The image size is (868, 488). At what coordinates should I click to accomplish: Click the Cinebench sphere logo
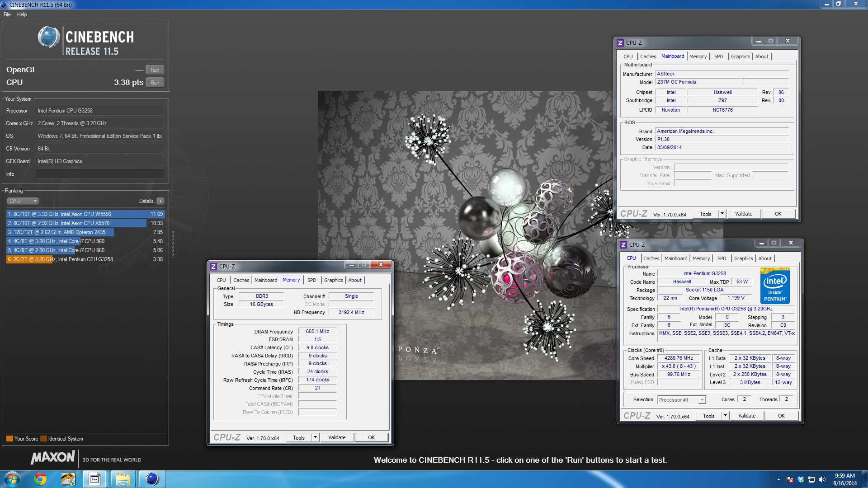coord(49,37)
